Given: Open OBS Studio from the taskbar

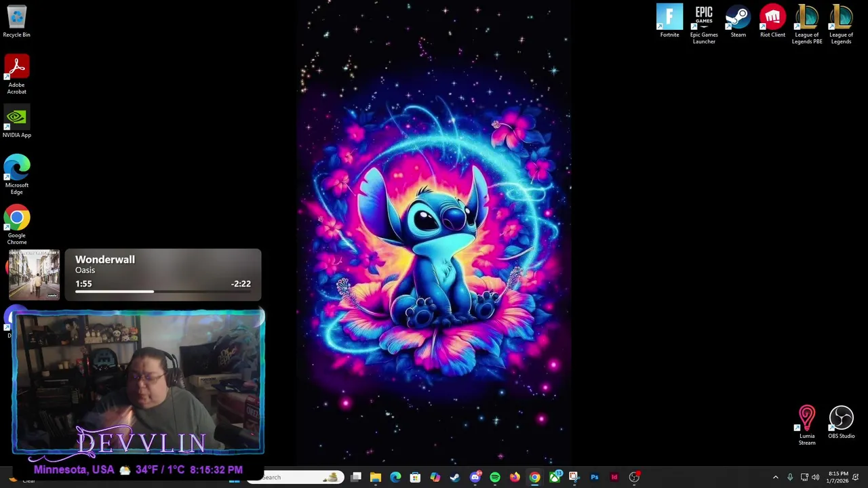Looking at the screenshot, I should (x=634, y=477).
